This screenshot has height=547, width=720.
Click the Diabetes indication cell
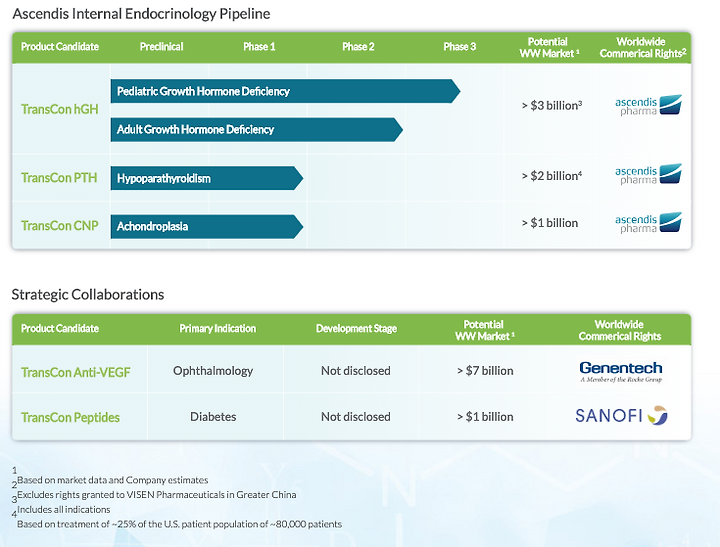pos(213,417)
